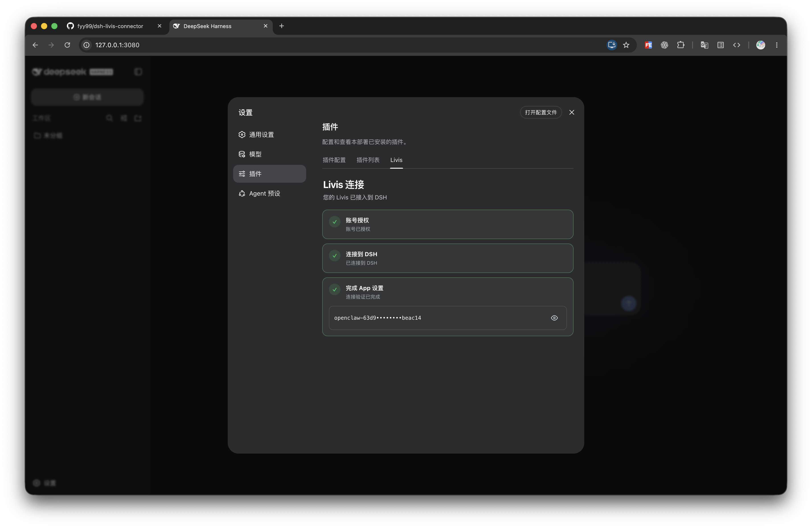
Task: Click the 账号授权 green check icon
Action: [x=334, y=222]
